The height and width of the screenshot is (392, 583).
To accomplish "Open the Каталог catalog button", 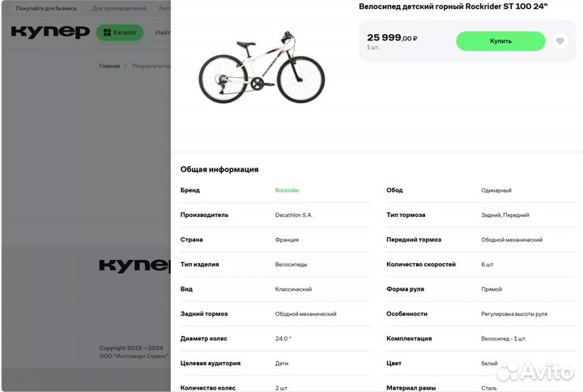I will coord(120,32).
